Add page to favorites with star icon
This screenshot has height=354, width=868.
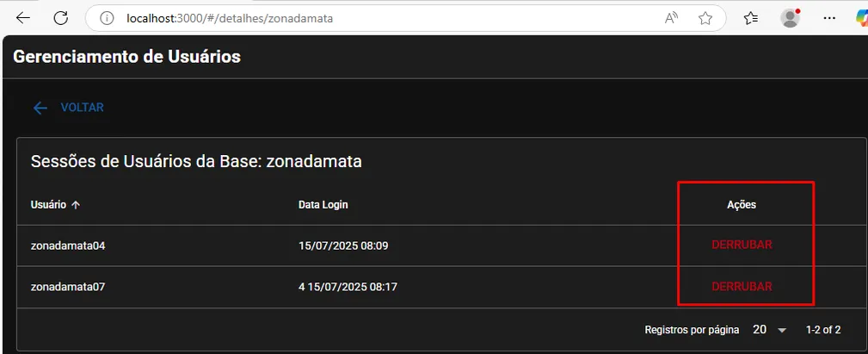[x=705, y=17]
